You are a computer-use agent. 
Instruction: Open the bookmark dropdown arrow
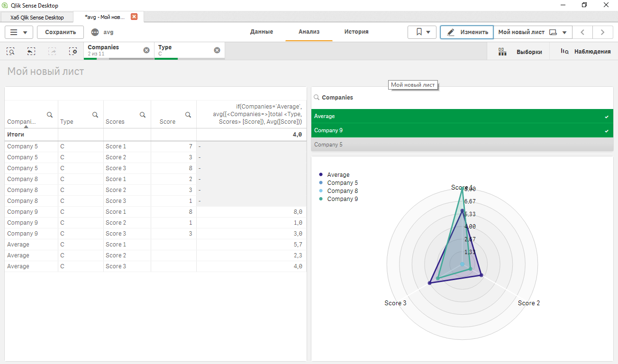(x=427, y=31)
